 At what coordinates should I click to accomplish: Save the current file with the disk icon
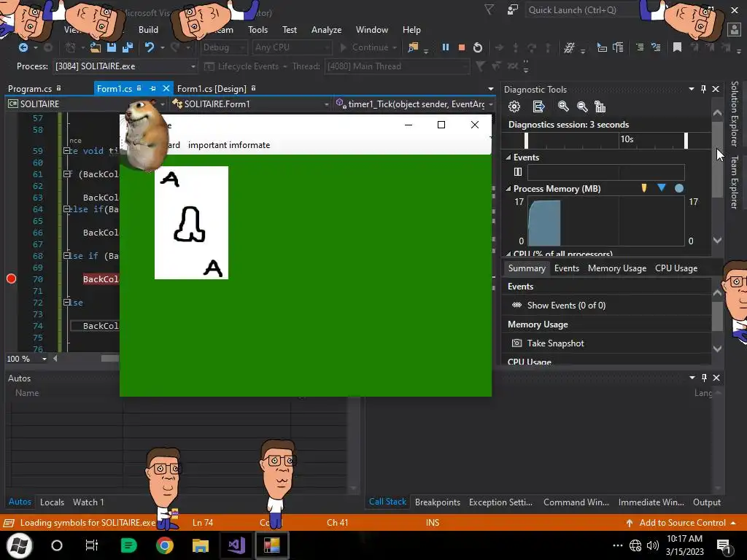(x=112, y=47)
